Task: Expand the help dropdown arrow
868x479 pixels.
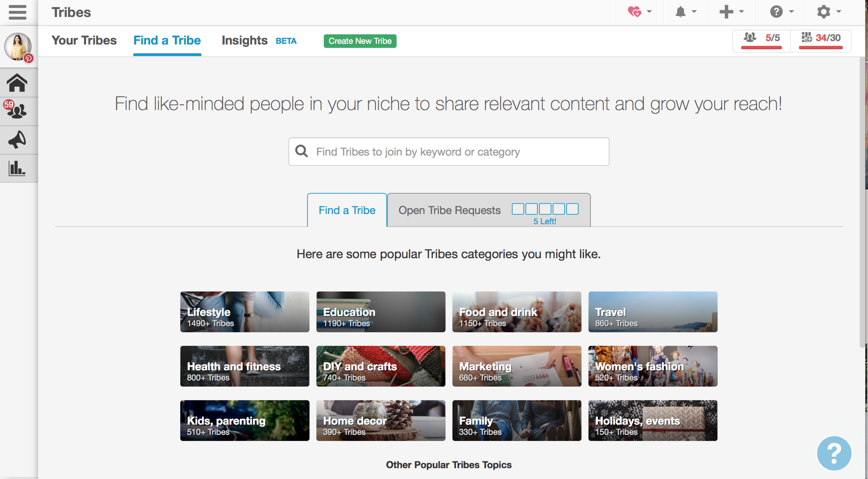Action: (x=791, y=12)
